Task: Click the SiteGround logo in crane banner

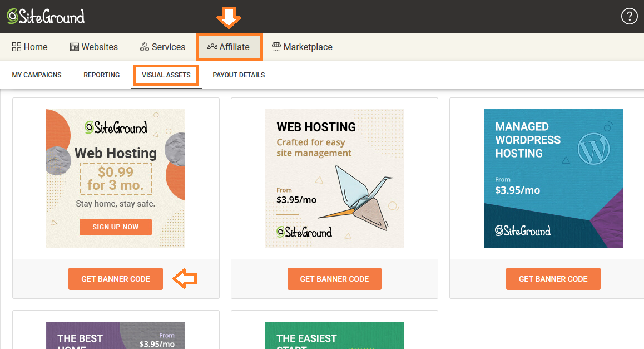Action: [x=304, y=232]
